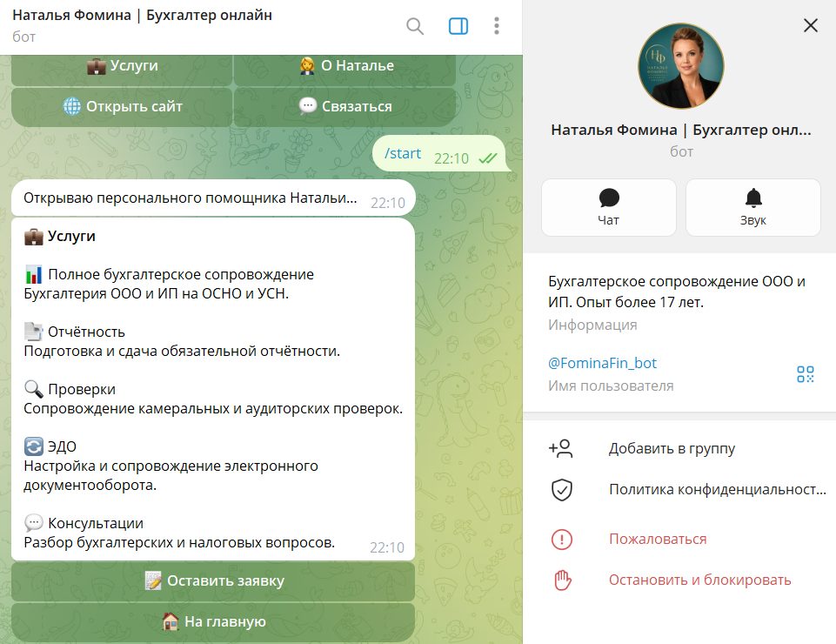Select Добавить в группу option
Viewport: 836px width, 644px height.
tap(679, 449)
